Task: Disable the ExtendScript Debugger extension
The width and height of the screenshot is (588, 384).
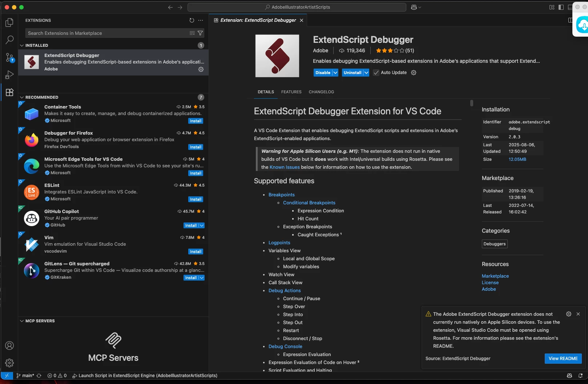Action: [x=323, y=73]
